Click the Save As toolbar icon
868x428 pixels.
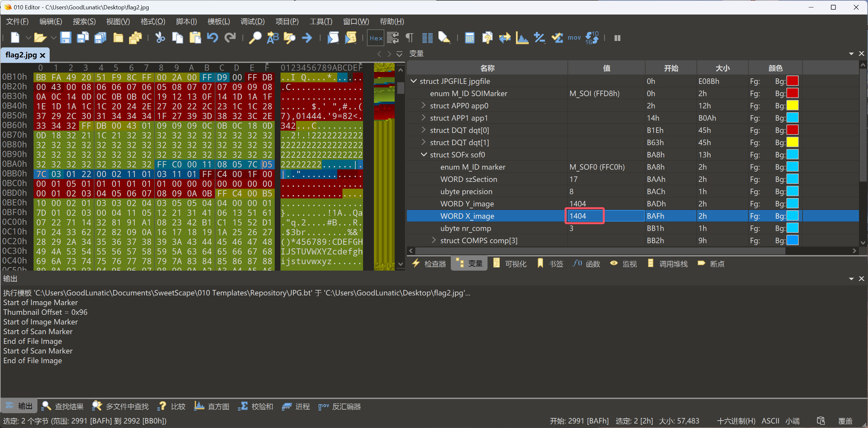pos(83,38)
